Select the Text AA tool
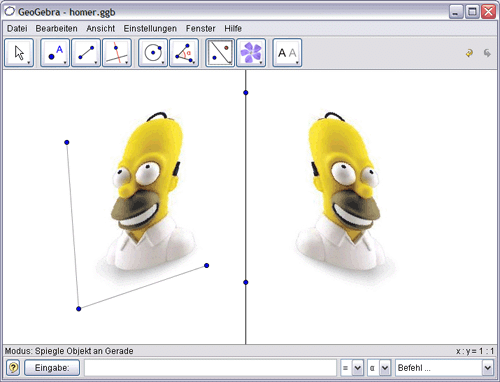Screen dimensions: 500x382 [287, 52]
